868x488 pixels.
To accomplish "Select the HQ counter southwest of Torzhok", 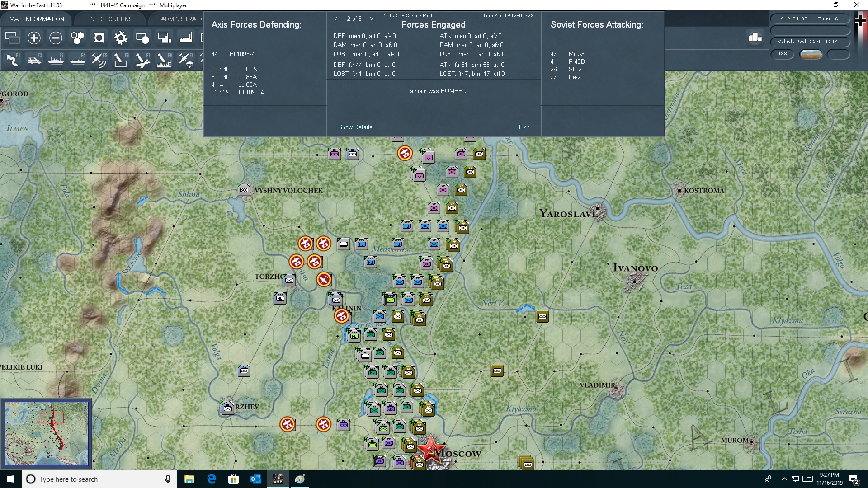I will (280, 298).
